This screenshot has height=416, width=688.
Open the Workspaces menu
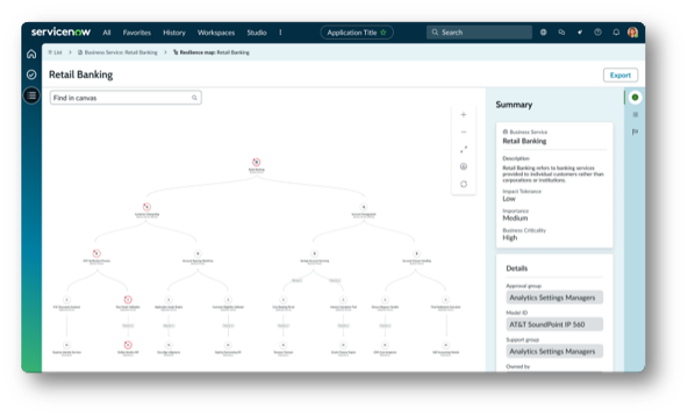coord(216,32)
